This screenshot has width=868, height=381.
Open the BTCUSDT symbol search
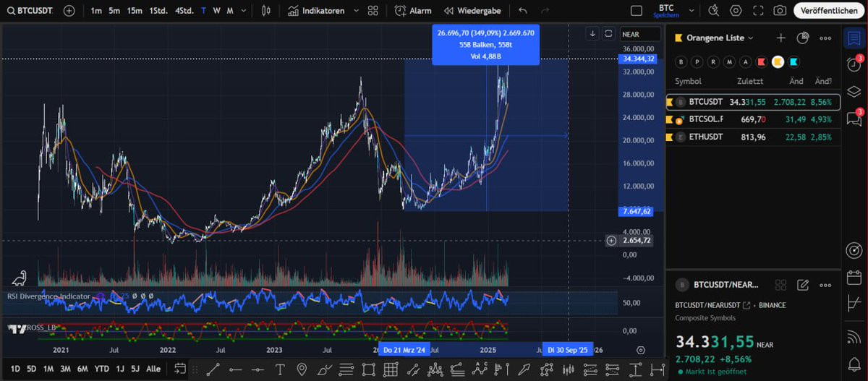[30, 11]
